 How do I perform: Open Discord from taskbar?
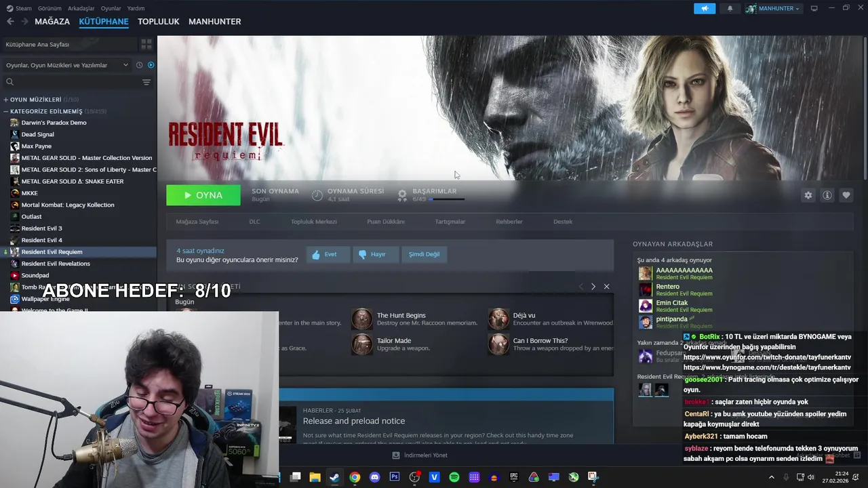coord(374,477)
